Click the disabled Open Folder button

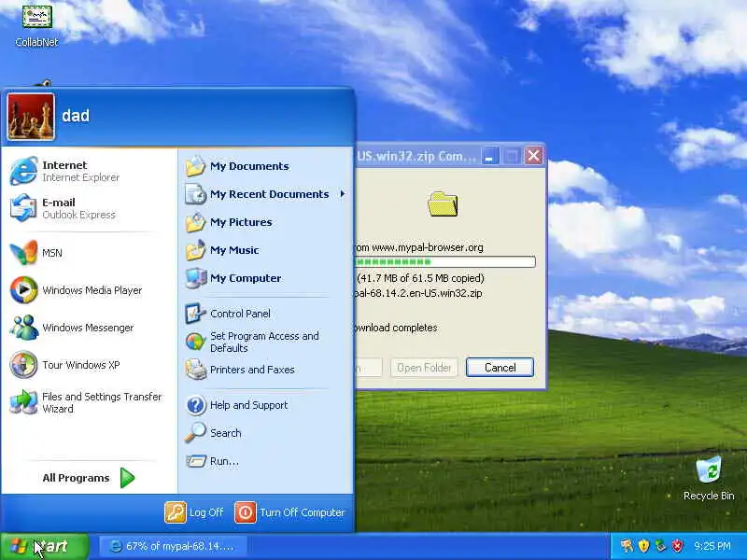click(424, 367)
